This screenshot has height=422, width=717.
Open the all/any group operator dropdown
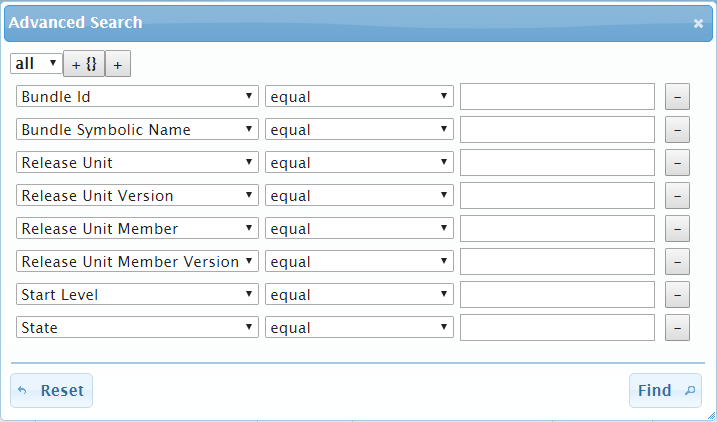35,64
